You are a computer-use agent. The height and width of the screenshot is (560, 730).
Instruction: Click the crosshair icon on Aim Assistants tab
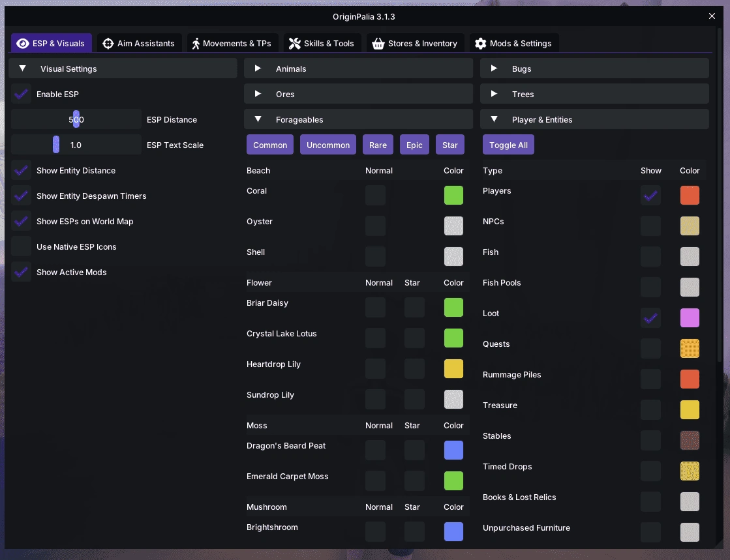pos(108,43)
